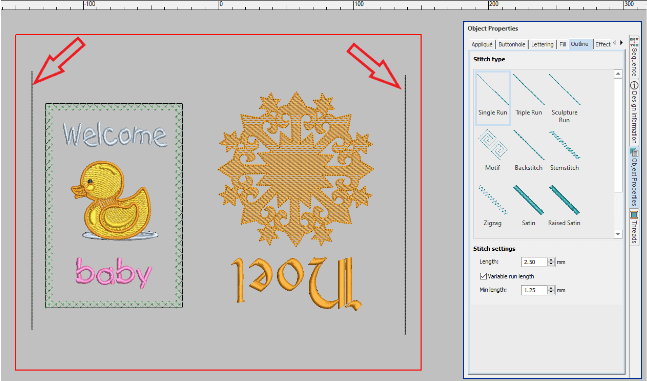
Task: Click the stitch Length input field
Action: pyautogui.click(x=534, y=262)
